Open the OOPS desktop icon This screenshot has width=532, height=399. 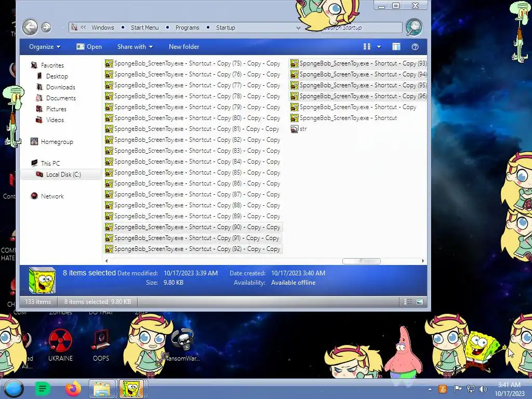tap(101, 345)
